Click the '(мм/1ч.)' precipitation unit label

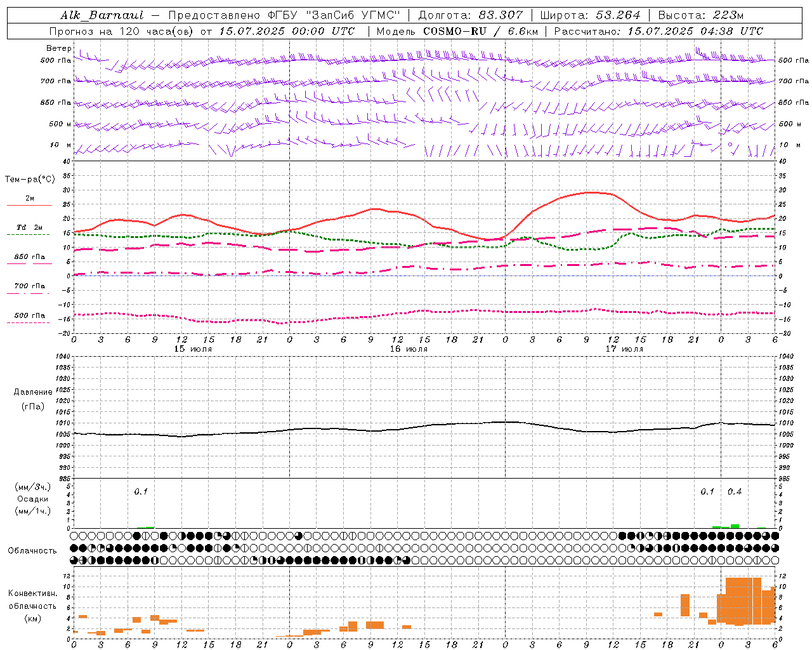tap(32, 511)
